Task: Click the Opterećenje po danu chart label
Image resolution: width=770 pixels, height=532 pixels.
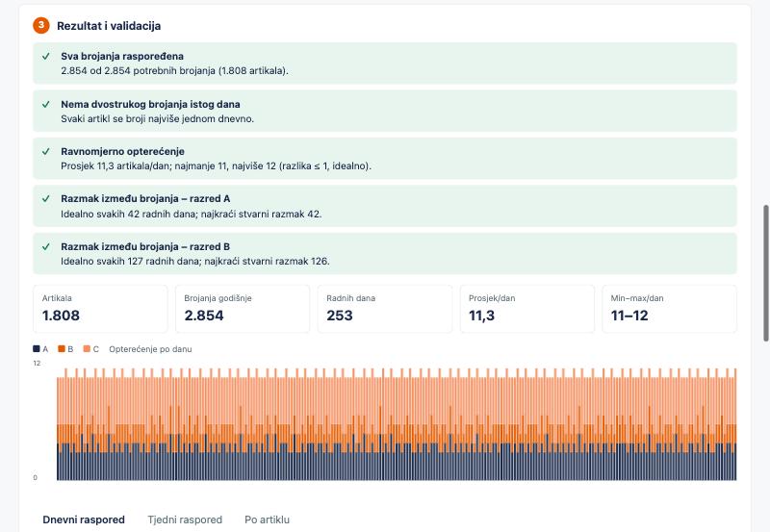Action: tap(150, 349)
